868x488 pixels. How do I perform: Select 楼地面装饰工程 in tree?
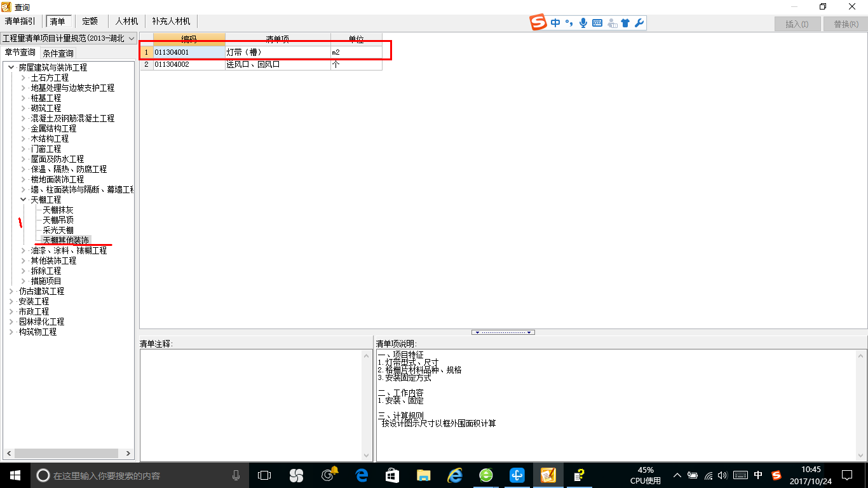(x=58, y=179)
